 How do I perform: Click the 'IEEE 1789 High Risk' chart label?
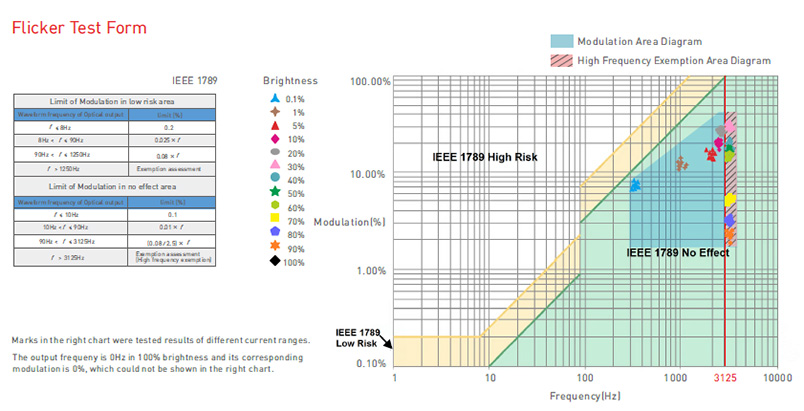pos(485,157)
